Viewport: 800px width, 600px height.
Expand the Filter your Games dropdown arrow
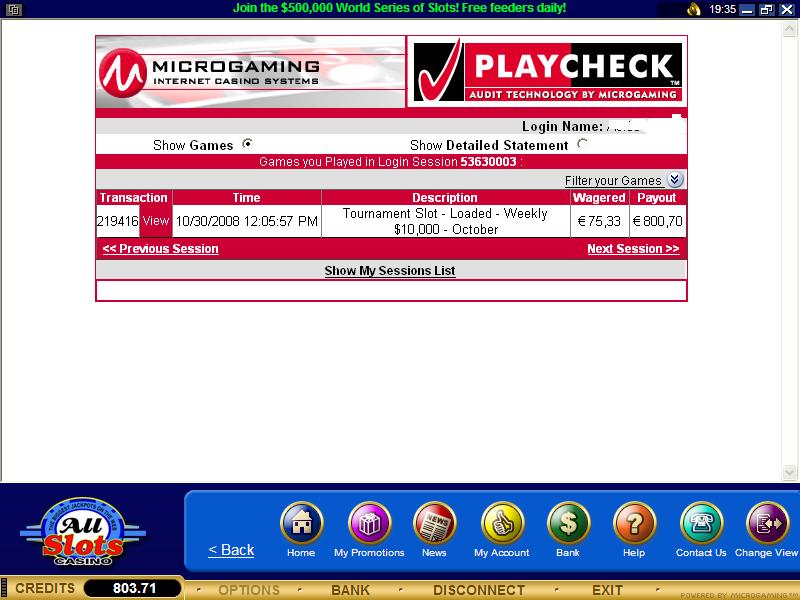pyautogui.click(x=675, y=179)
